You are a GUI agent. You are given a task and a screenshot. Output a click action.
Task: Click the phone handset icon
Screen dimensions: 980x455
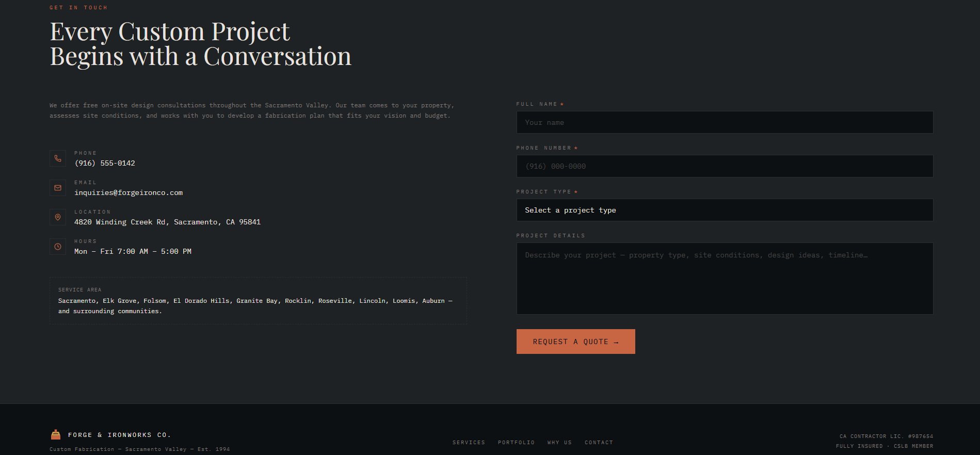tap(58, 158)
